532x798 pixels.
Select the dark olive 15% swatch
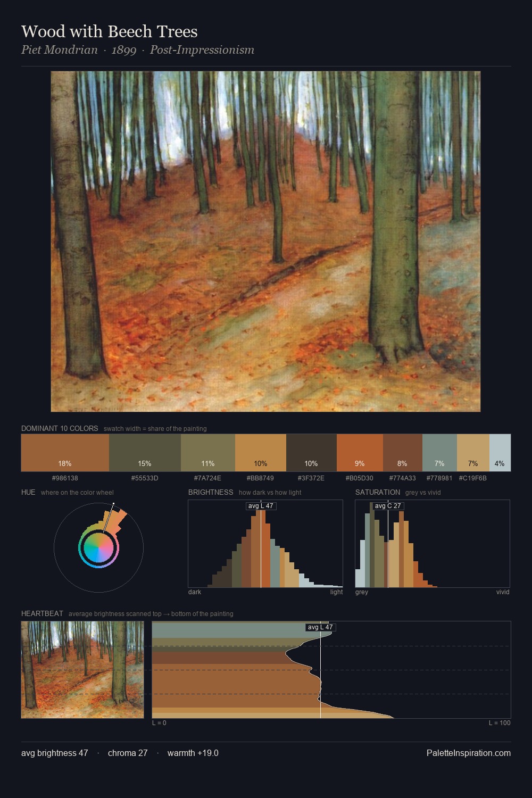click(145, 453)
